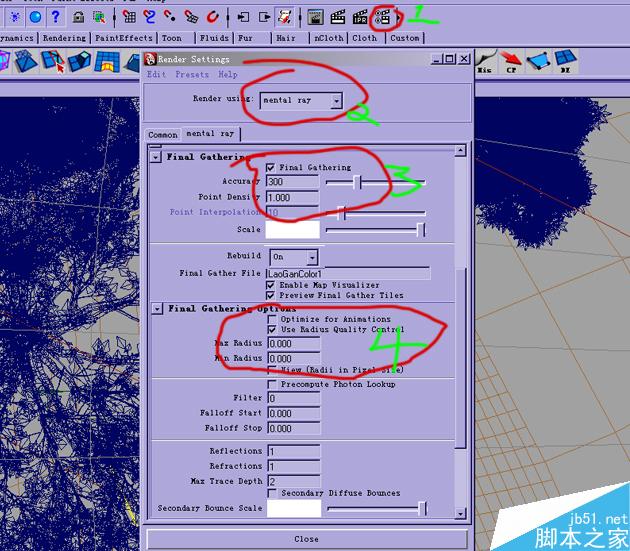Open the Toon shelf tab
Screen dimensions: 630x551
tap(172, 38)
